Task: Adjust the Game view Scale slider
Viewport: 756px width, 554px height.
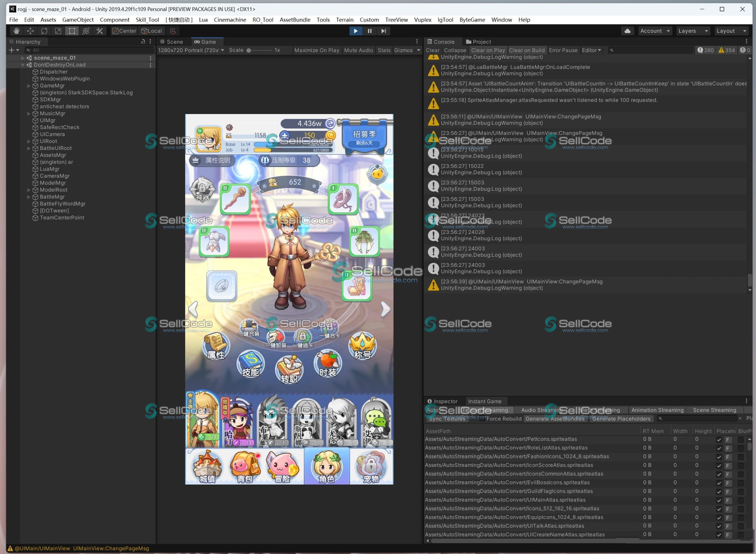Action: coord(259,50)
